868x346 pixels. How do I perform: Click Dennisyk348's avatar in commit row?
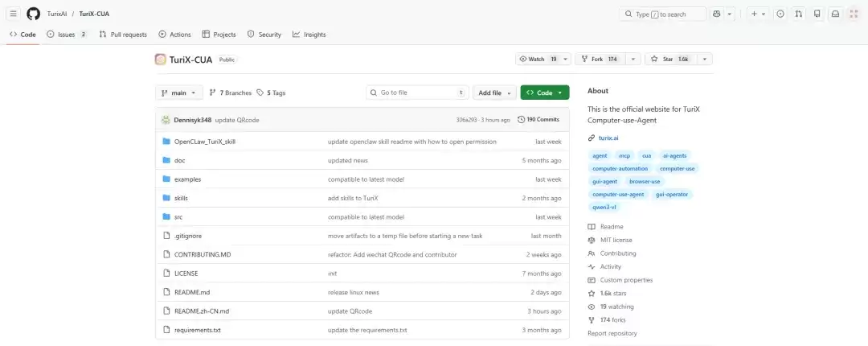166,120
